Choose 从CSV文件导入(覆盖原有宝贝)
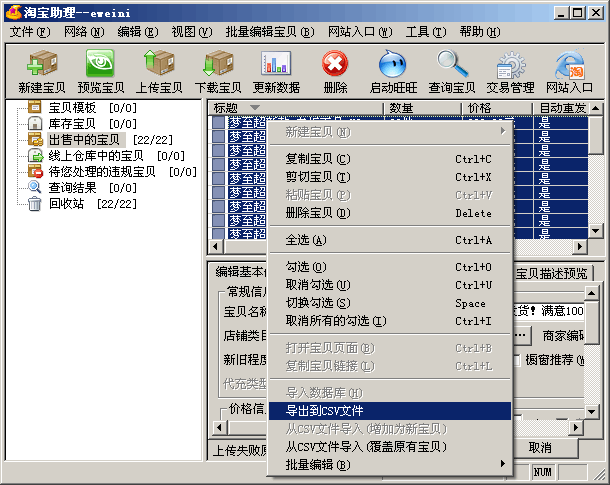 coord(390,447)
